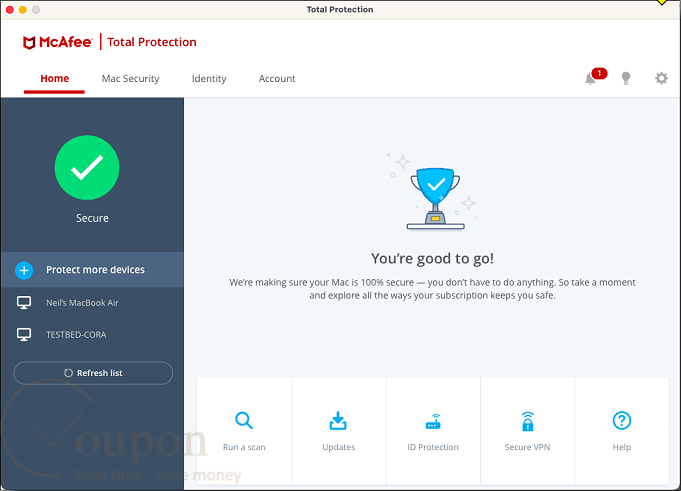Image resolution: width=681 pixels, height=491 pixels.
Task: Click the Help label
Action: (x=621, y=447)
